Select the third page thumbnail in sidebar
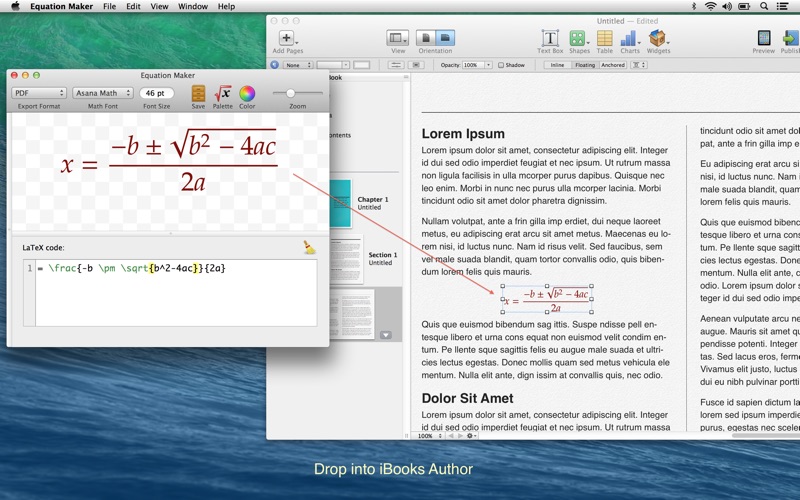Screen dimensions: 800x500 352,314
